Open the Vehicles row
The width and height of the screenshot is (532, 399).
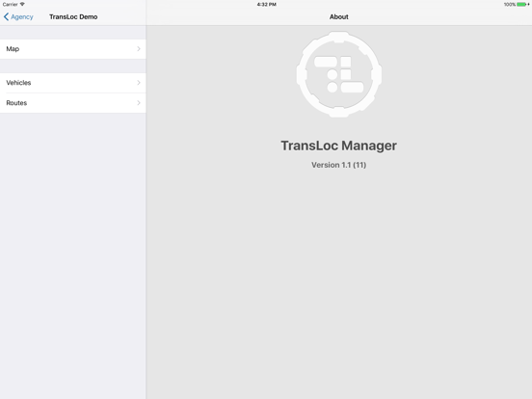[73, 83]
